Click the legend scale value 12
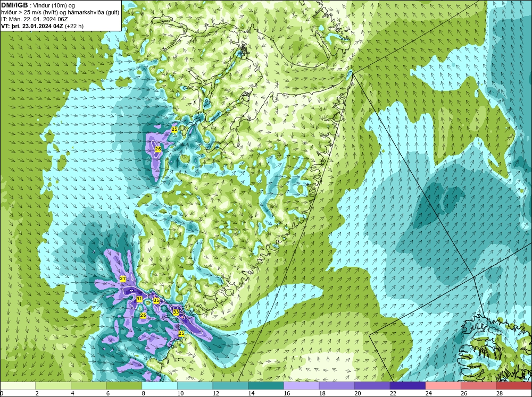532x397 pixels. click(215, 393)
